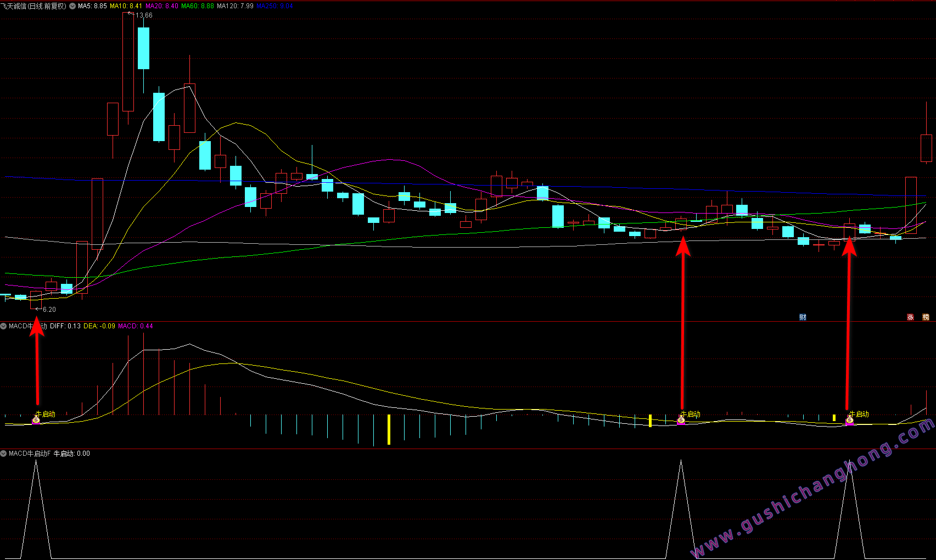
Task: Click the MACD牛启动F panel label
Action: (30, 453)
